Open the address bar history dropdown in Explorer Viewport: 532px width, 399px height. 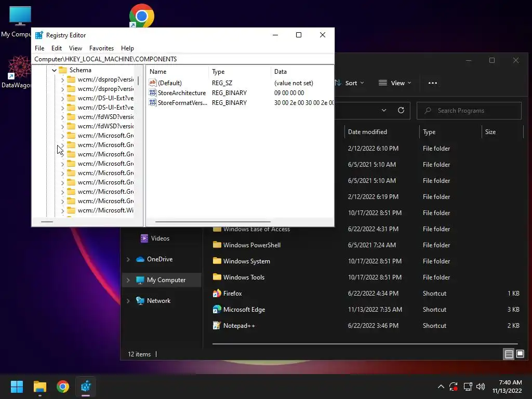384,110
